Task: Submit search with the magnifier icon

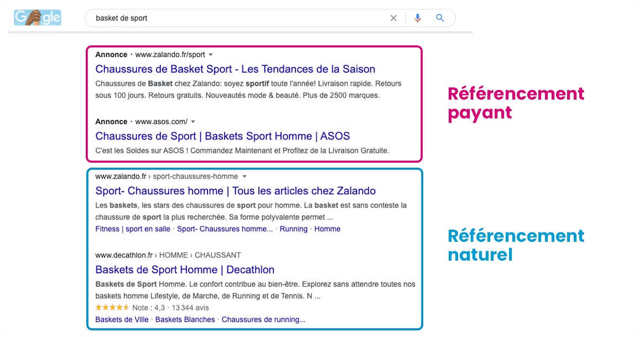Action: pyautogui.click(x=440, y=18)
